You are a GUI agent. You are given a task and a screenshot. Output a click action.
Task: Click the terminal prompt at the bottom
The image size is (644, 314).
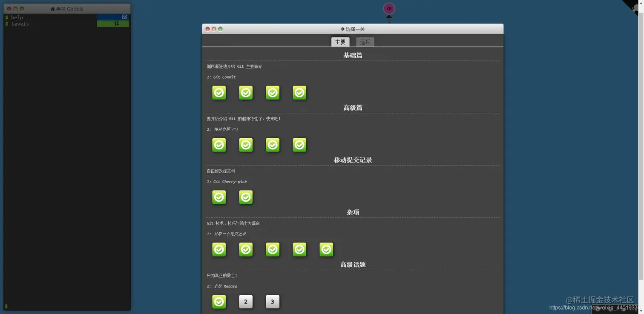tap(6, 305)
